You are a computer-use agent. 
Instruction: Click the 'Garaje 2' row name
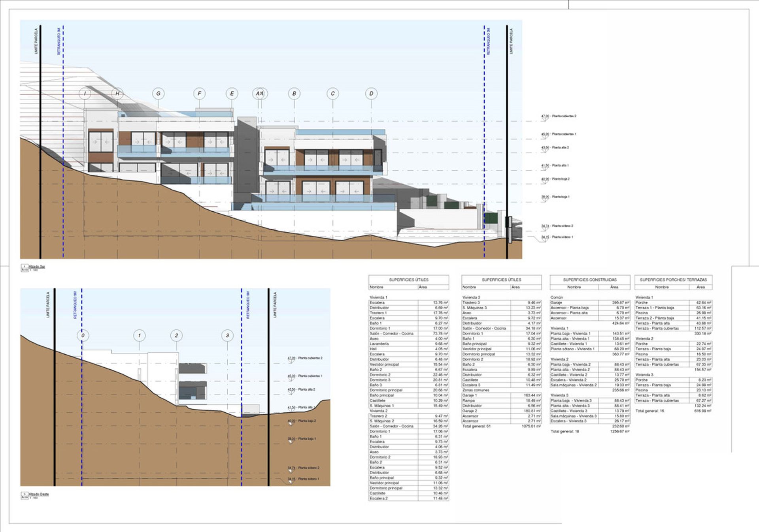470,411
